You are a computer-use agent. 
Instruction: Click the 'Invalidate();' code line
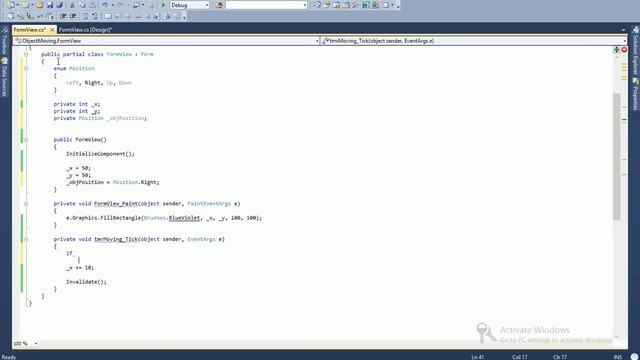[x=86, y=282]
